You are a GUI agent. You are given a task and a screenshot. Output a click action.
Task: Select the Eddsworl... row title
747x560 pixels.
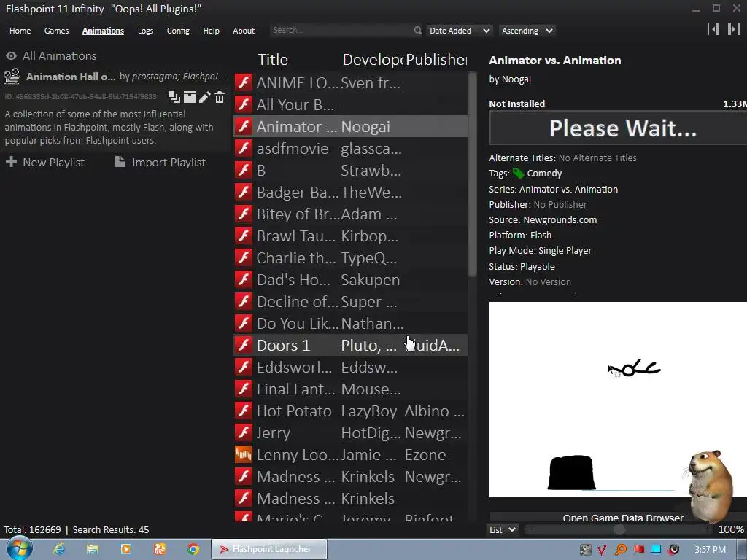tap(294, 367)
